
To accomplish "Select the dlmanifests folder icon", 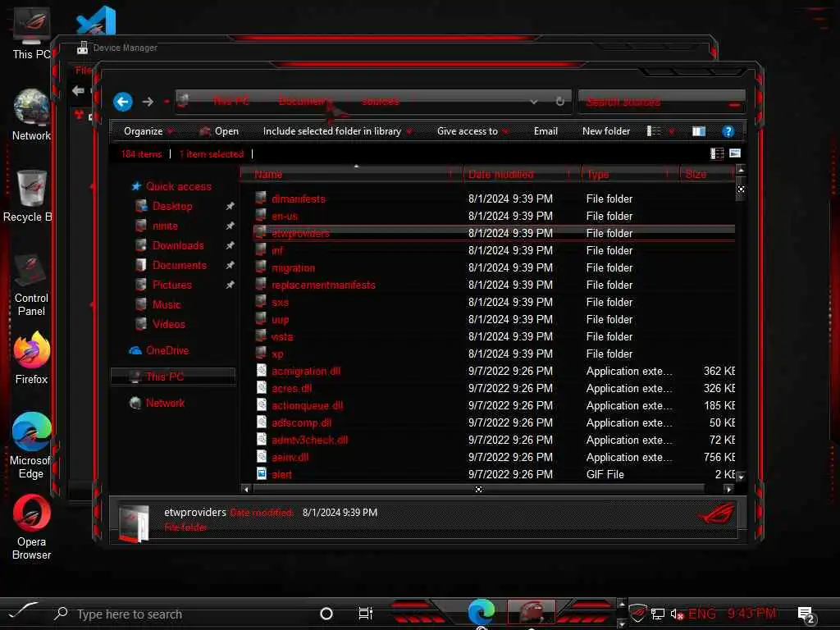I will coord(261,199).
